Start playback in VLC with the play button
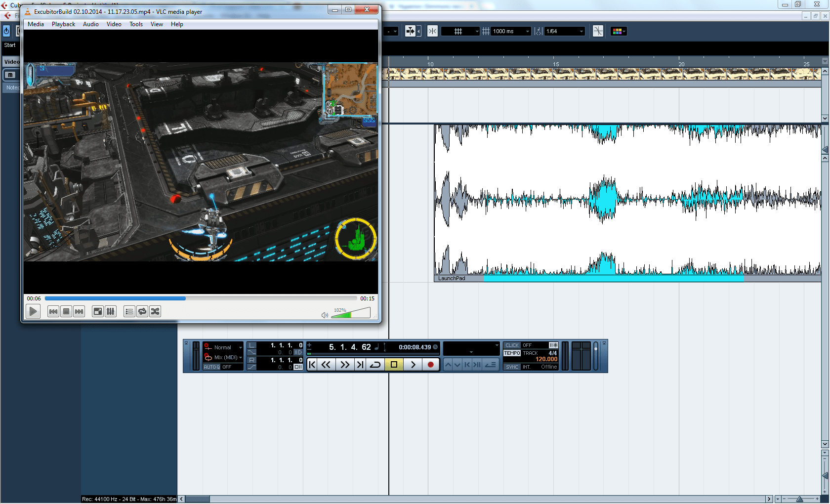Image resolution: width=830 pixels, height=504 pixels. click(33, 311)
